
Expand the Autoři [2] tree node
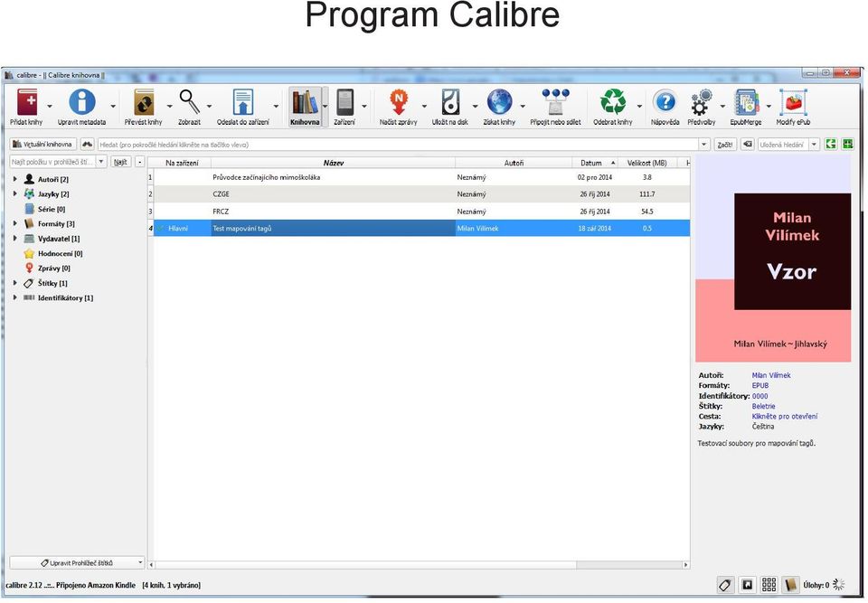click(x=15, y=179)
